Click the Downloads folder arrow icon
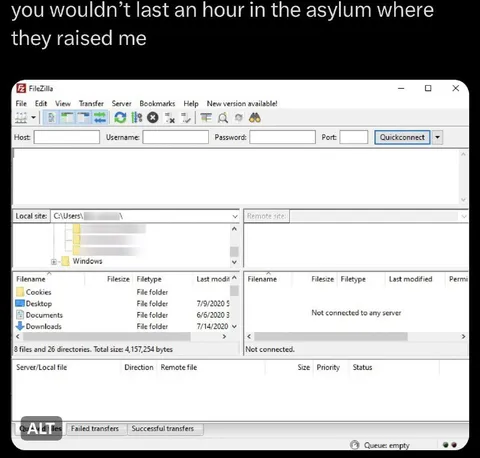The width and height of the screenshot is (480, 458). point(20,326)
